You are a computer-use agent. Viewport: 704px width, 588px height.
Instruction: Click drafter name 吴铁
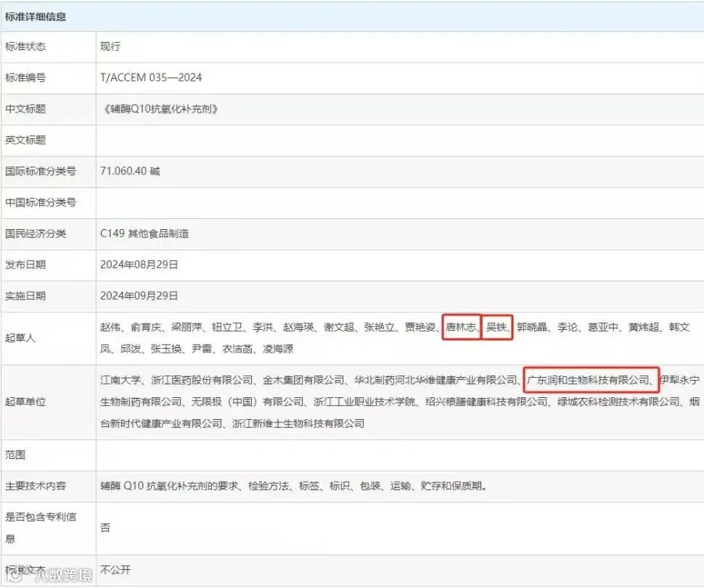(x=496, y=327)
